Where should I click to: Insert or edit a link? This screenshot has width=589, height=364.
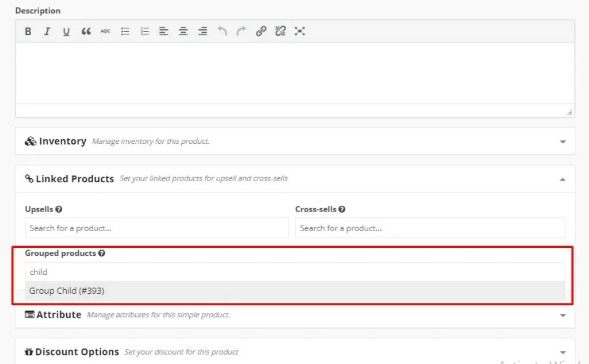coord(261,31)
